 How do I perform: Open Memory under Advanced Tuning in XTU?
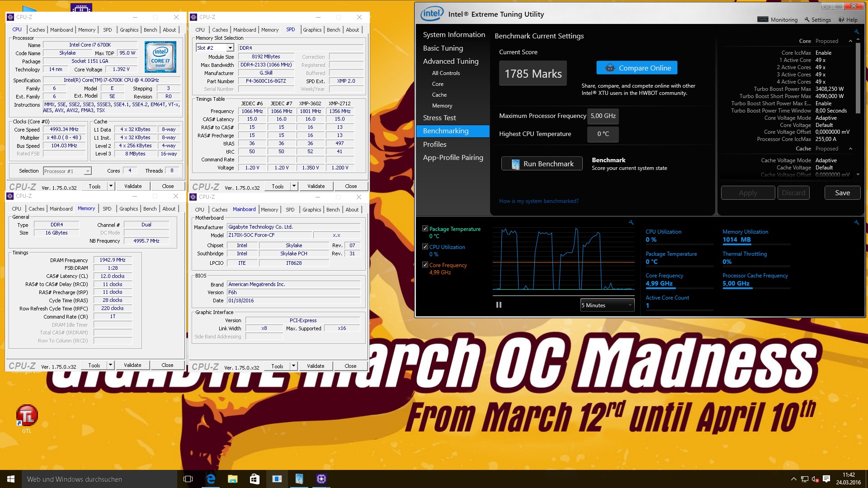point(442,106)
